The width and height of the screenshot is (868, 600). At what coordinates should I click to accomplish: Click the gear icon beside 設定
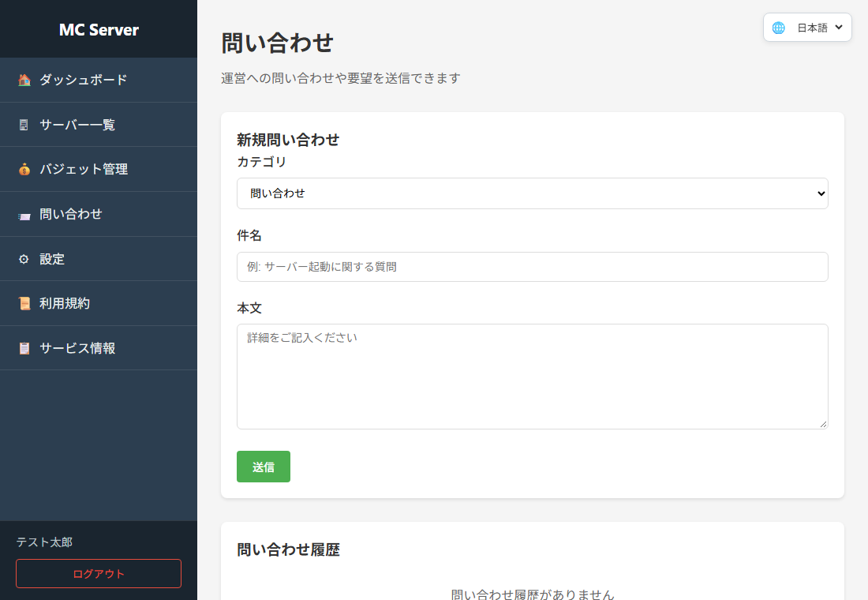tap(24, 259)
